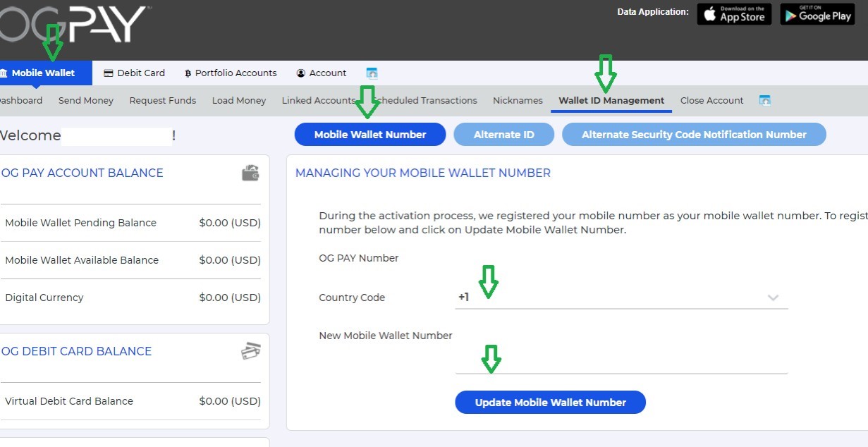The image size is (868, 447).
Task: Open Alternate Security Code Notification Number
Action: tap(694, 135)
